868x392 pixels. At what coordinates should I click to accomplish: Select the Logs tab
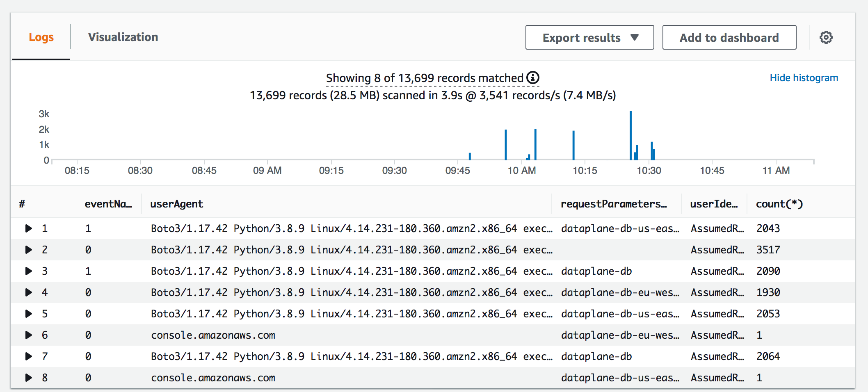pyautogui.click(x=41, y=37)
